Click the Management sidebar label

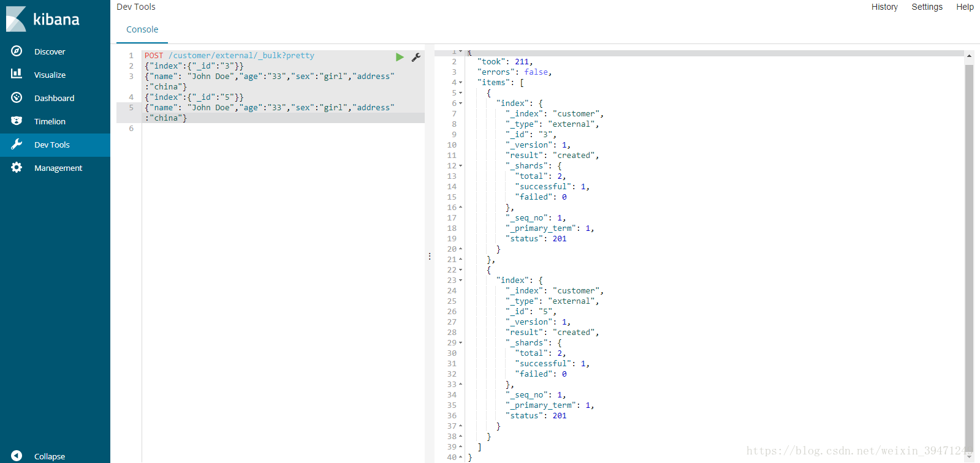[58, 168]
